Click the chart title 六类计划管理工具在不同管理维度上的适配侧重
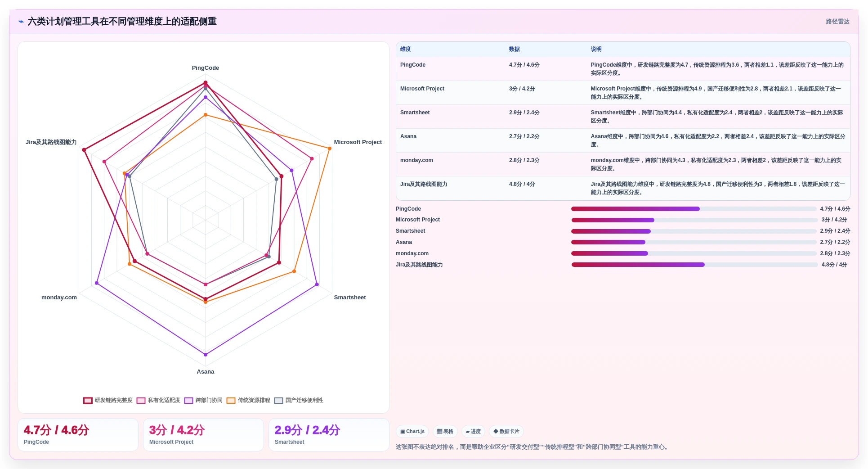The width and height of the screenshot is (868, 469). click(122, 22)
